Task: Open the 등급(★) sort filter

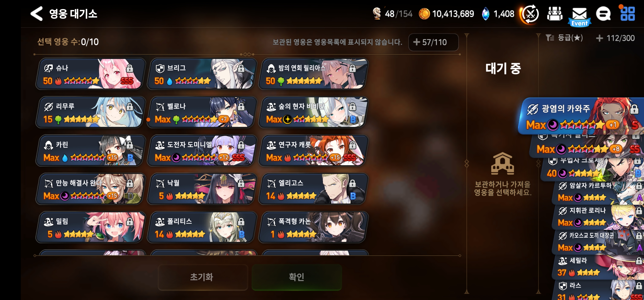Action: pyautogui.click(x=564, y=38)
